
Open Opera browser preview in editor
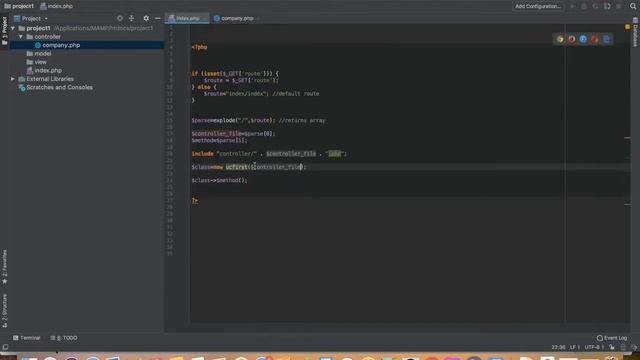594,39
